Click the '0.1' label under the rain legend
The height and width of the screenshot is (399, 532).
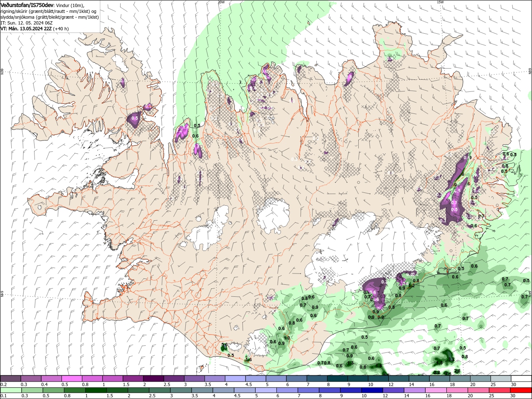(x=3, y=396)
